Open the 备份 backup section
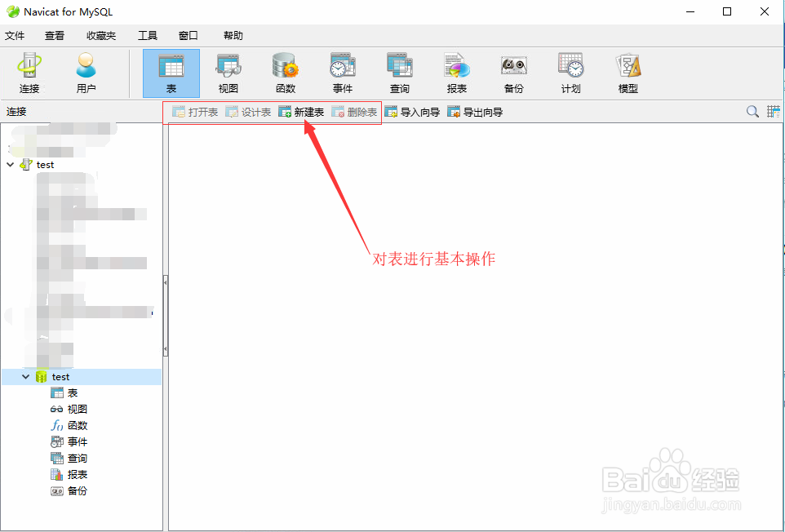The image size is (785, 532). (513, 73)
